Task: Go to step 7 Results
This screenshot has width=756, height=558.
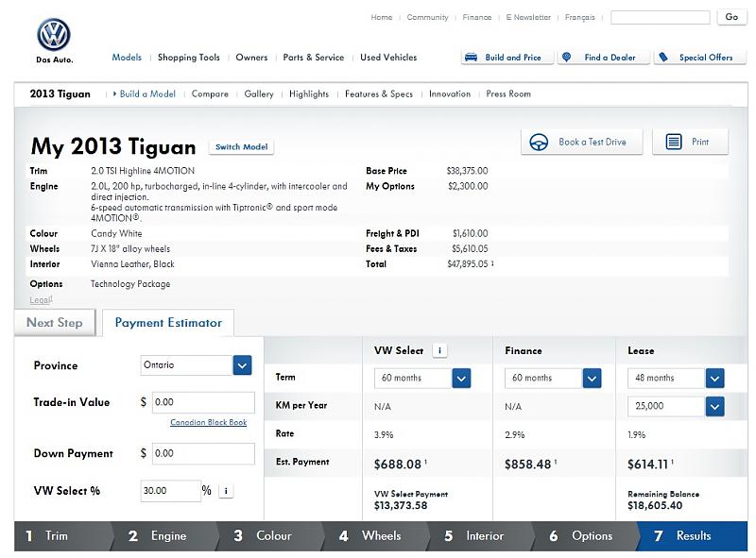Action: tap(693, 536)
